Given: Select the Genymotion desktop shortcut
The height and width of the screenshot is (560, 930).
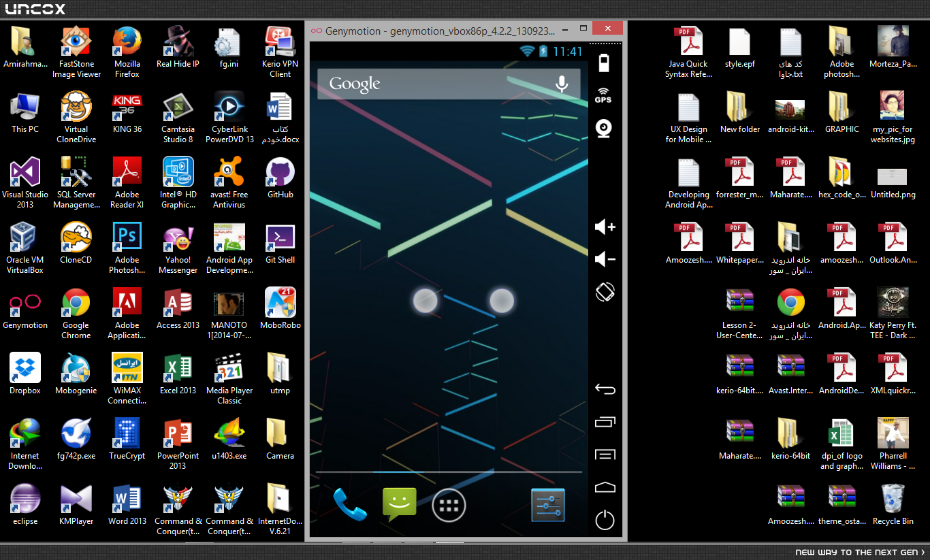Looking at the screenshot, I should (25, 310).
